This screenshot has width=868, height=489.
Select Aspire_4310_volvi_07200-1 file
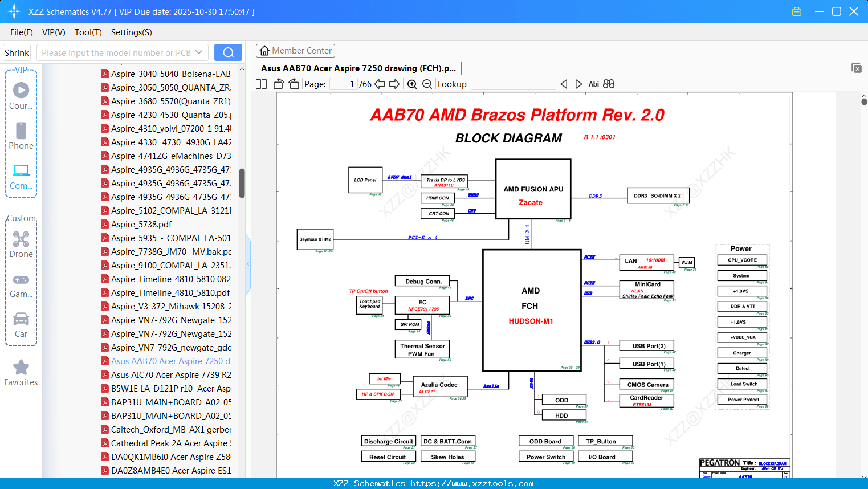point(166,128)
